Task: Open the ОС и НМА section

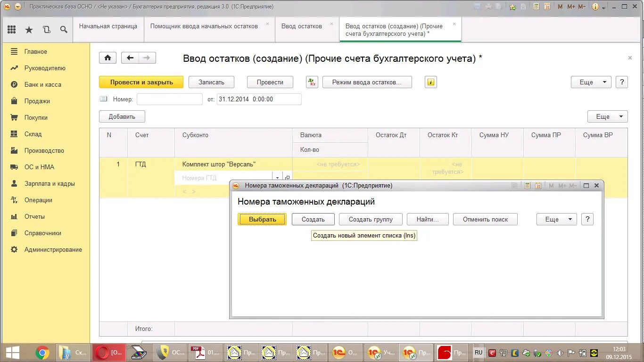Action: [x=39, y=167]
